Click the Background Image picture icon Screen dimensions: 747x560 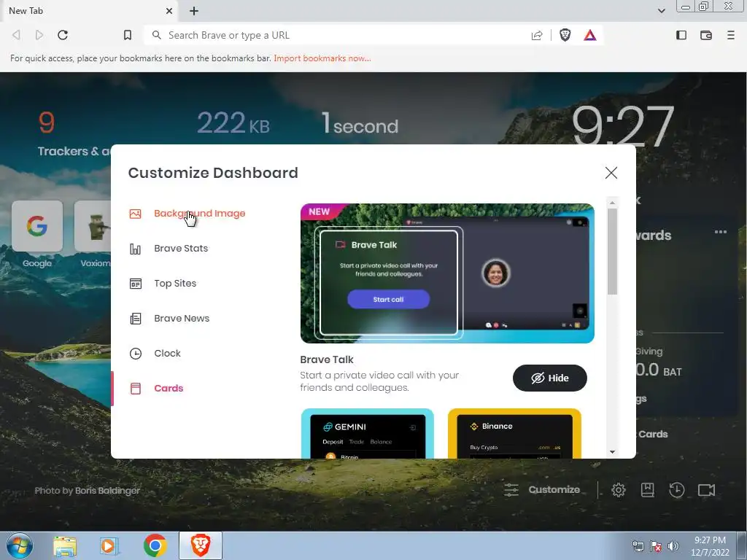pyautogui.click(x=135, y=214)
